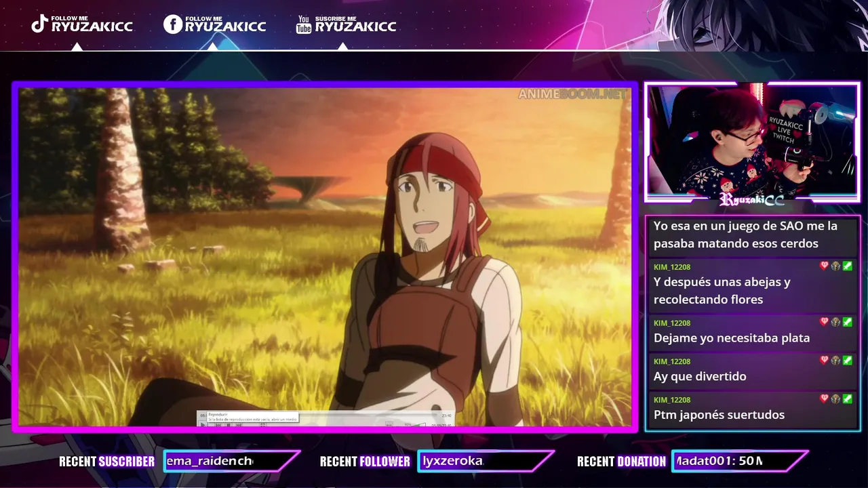The image size is (868, 488).
Task: Open the TikTok RYUZAKICC follow link
Action: coord(92,24)
